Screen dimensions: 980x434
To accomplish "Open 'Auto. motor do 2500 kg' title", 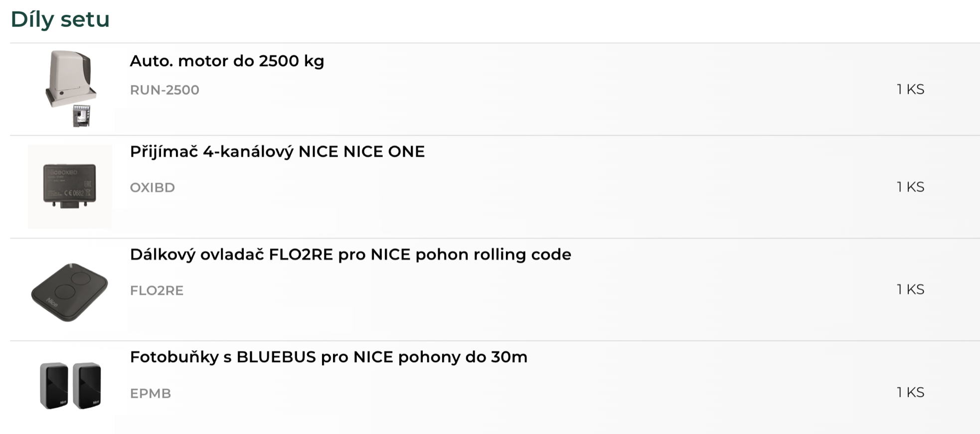I will pos(227,61).
